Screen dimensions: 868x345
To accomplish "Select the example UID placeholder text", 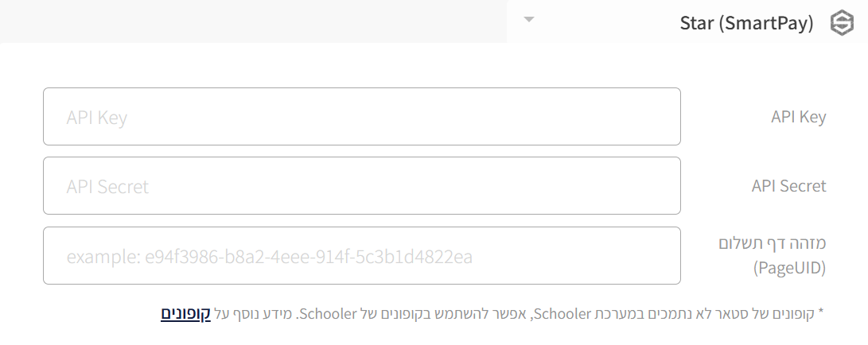I will (270, 257).
